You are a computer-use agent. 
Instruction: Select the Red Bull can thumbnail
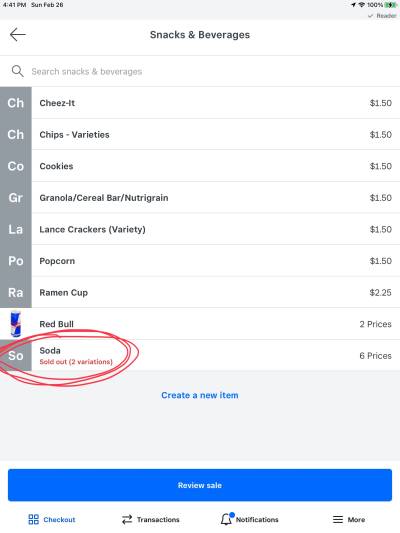coord(16,324)
